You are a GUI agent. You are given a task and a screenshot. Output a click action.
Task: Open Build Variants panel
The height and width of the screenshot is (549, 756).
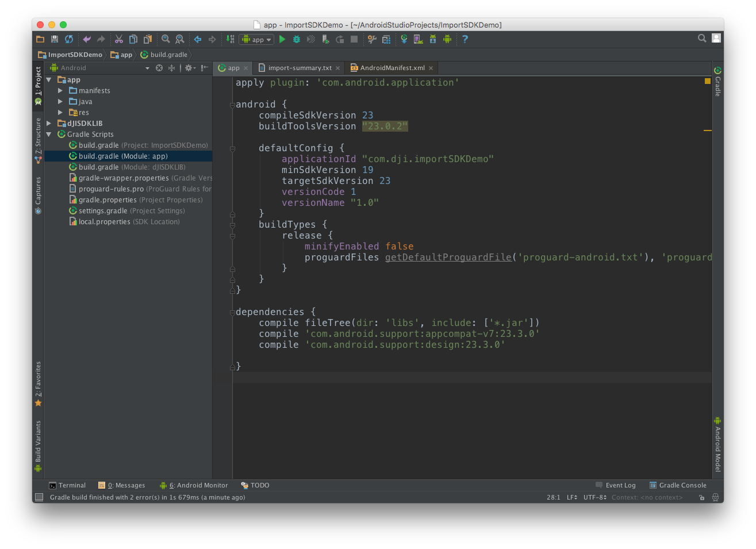(38, 440)
